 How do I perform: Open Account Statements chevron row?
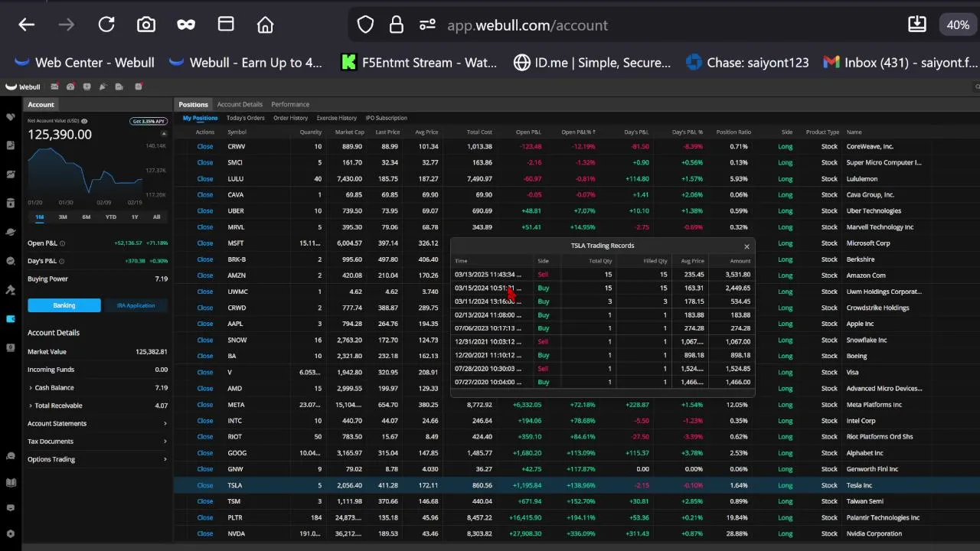(x=97, y=423)
